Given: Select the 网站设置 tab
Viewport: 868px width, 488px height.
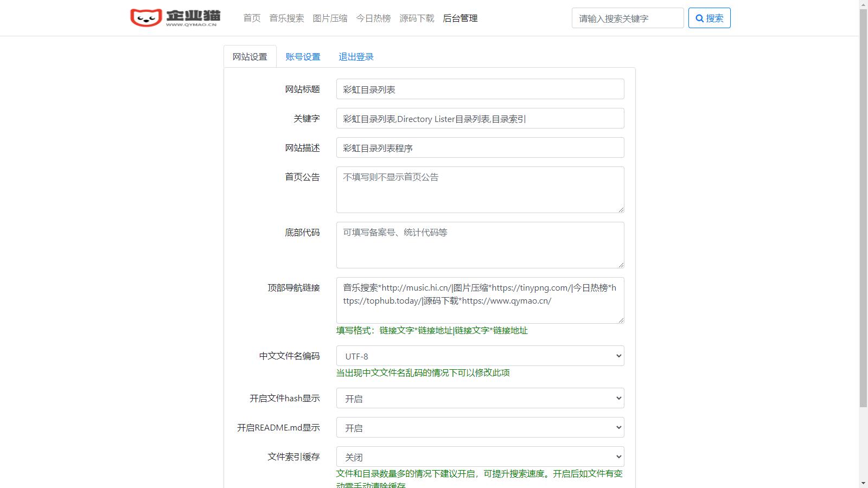Looking at the screenshot, I should (x=250, y=57).
